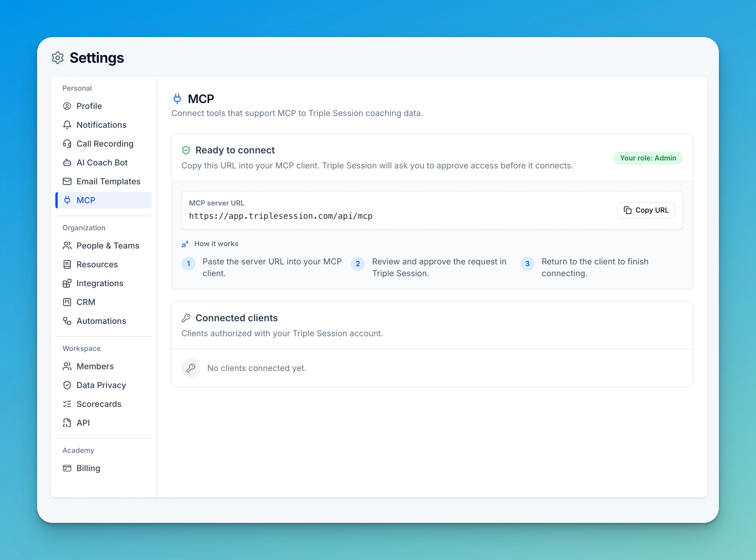Click the "Ready to connect" heading

[x=235, y=150]
